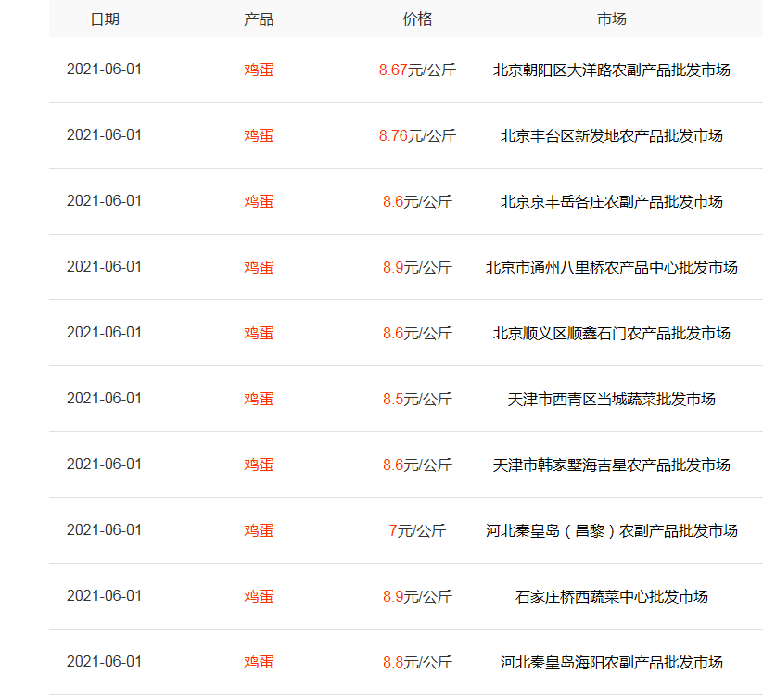Open 鸡蛋 link in the 石家庄桥西 row
This screenshot has height=700, width=763.
pos(259,596)
